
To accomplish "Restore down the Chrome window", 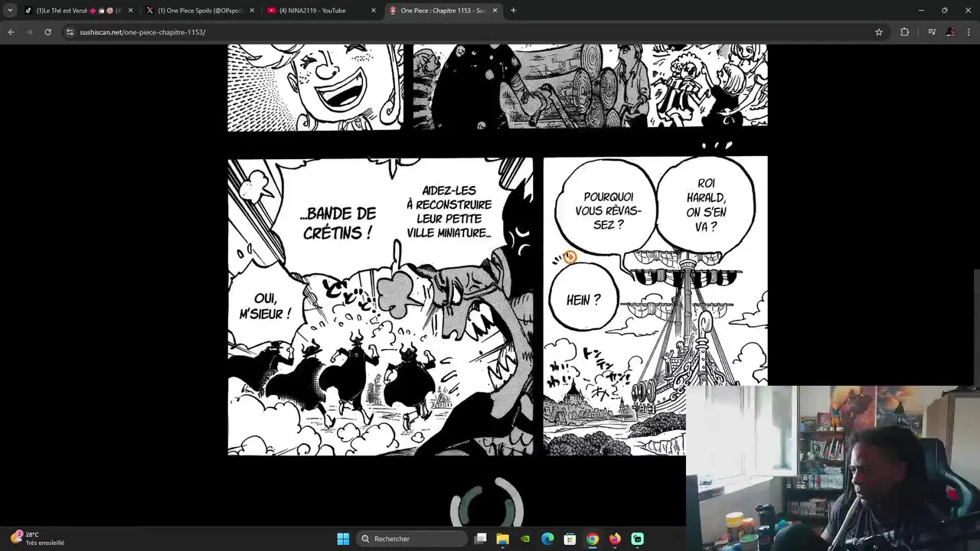I will [945, 11].
